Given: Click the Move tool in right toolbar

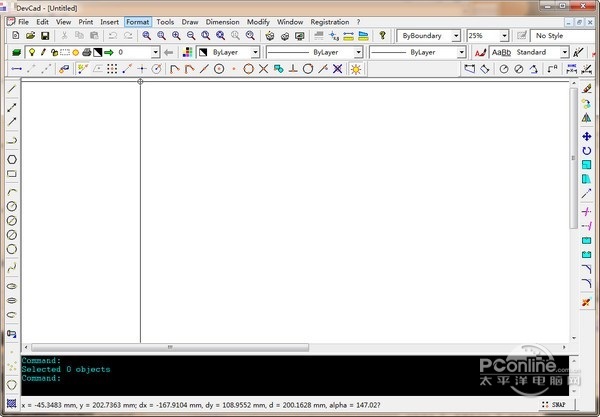Looking at the screenshot, I should pos(586,136).
